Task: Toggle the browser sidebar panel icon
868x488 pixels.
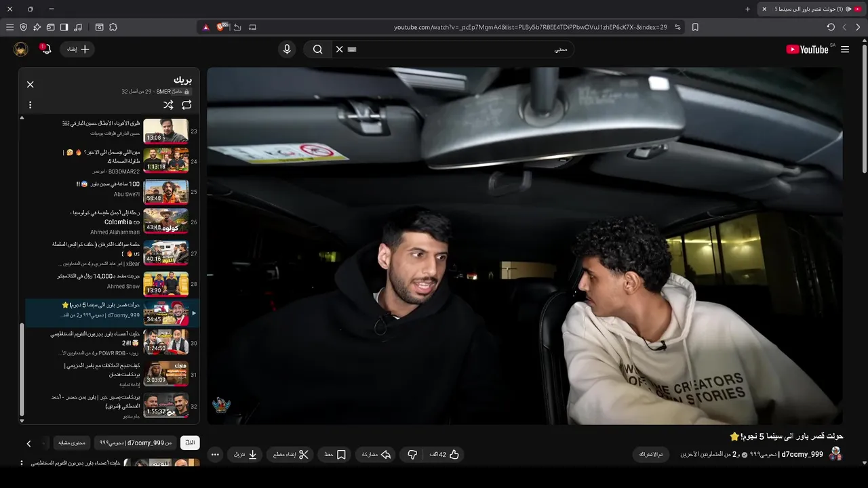Action: [64, 27]
